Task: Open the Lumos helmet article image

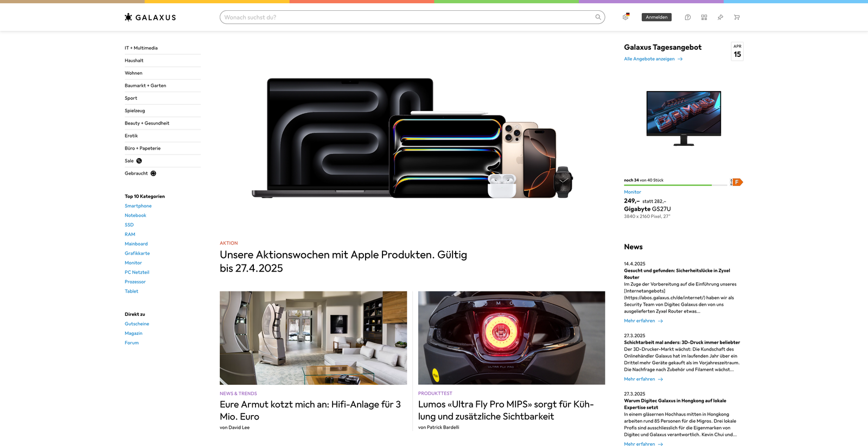Action: pyautogui.click(x=512, y=338)
